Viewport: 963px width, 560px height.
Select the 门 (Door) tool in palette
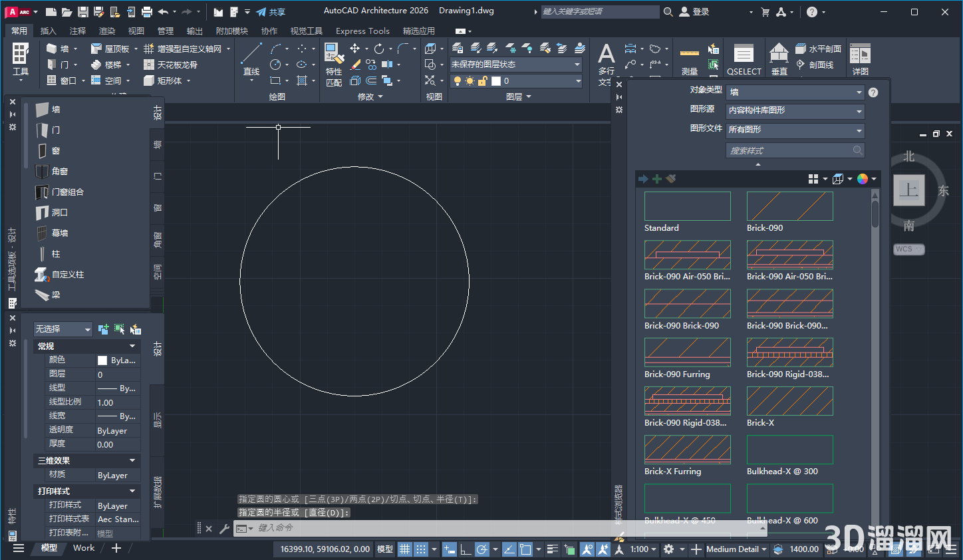click(56, 130)
